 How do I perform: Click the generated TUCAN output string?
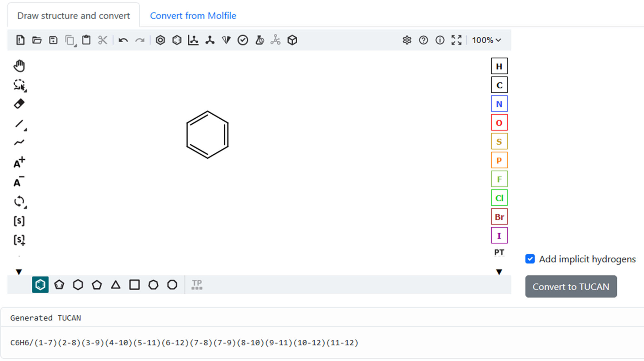click(x=184, y=343)
